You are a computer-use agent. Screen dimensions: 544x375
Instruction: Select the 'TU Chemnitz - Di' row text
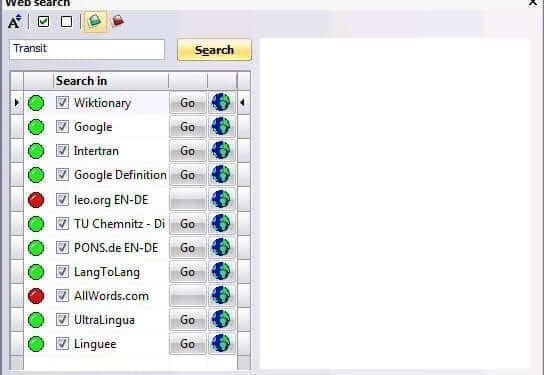coord(119,224)
